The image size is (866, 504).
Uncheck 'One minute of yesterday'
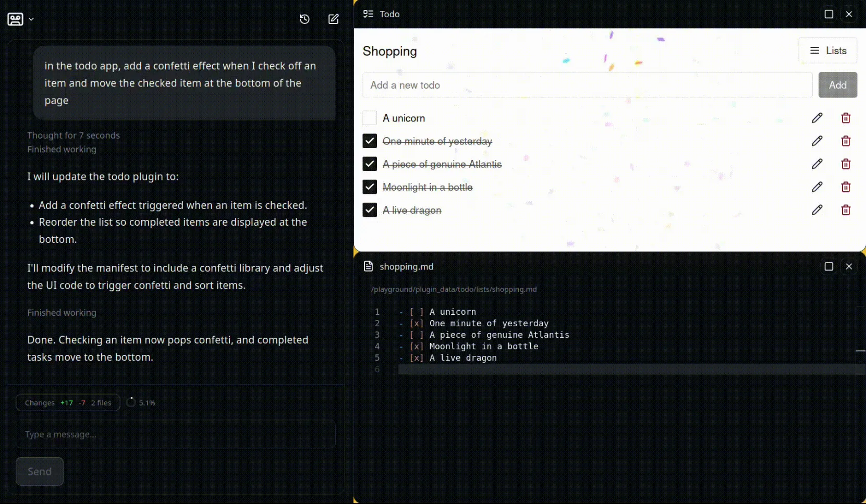370,141
